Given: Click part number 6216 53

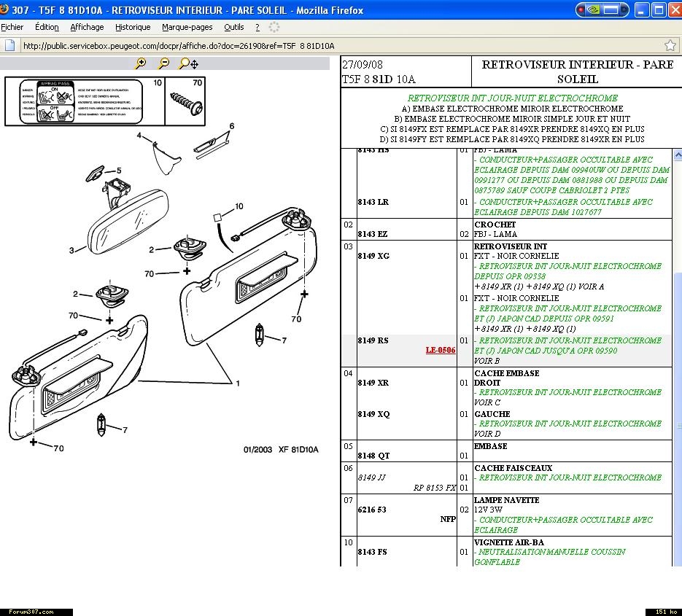Looking at the screenshot, I should click(x=372, y=510).
